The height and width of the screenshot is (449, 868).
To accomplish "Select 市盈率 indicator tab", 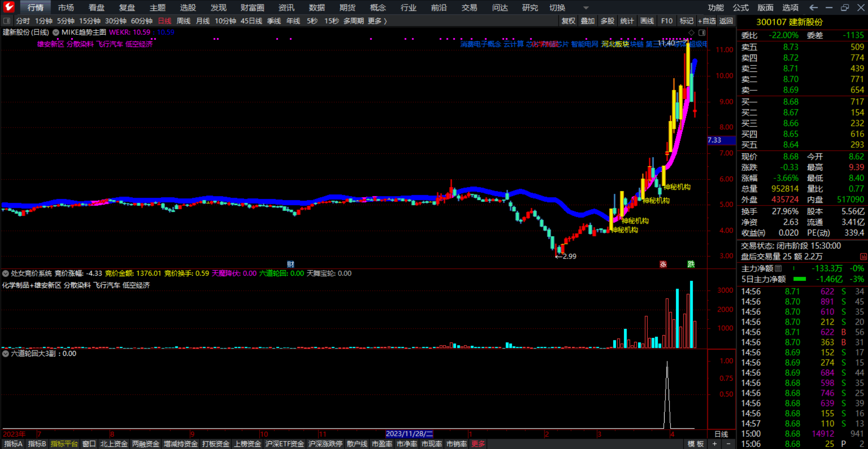I will coord(382,444).
